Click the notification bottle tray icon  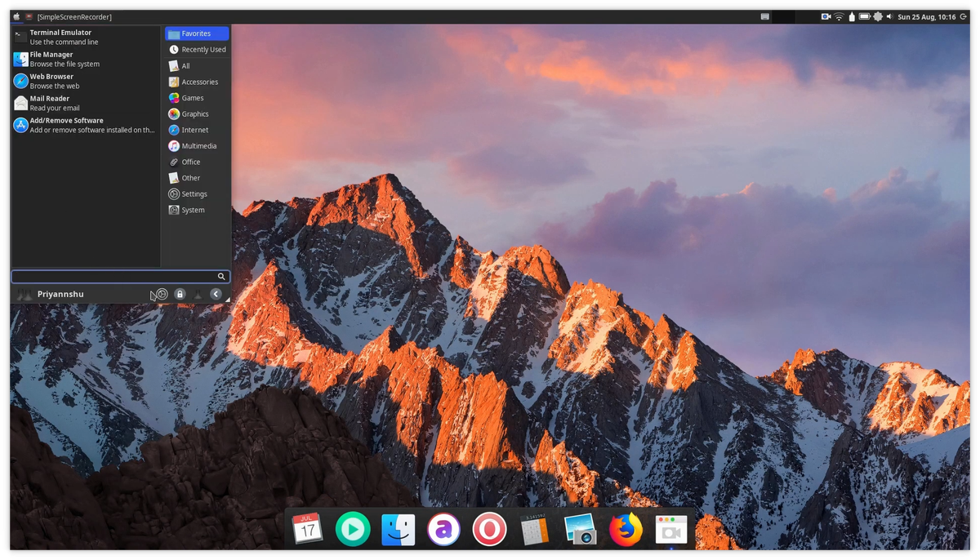click(852, 16)
